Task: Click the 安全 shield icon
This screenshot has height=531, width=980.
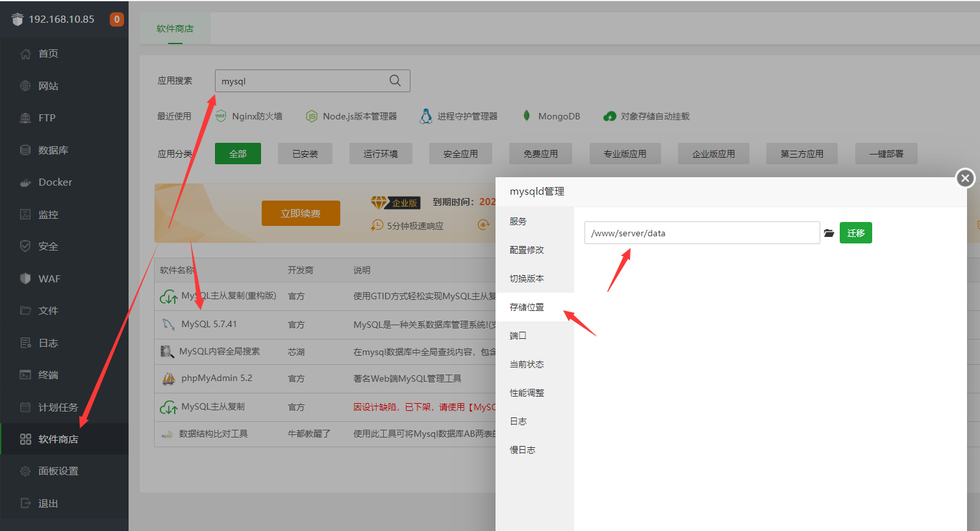Action: [25, 246]
